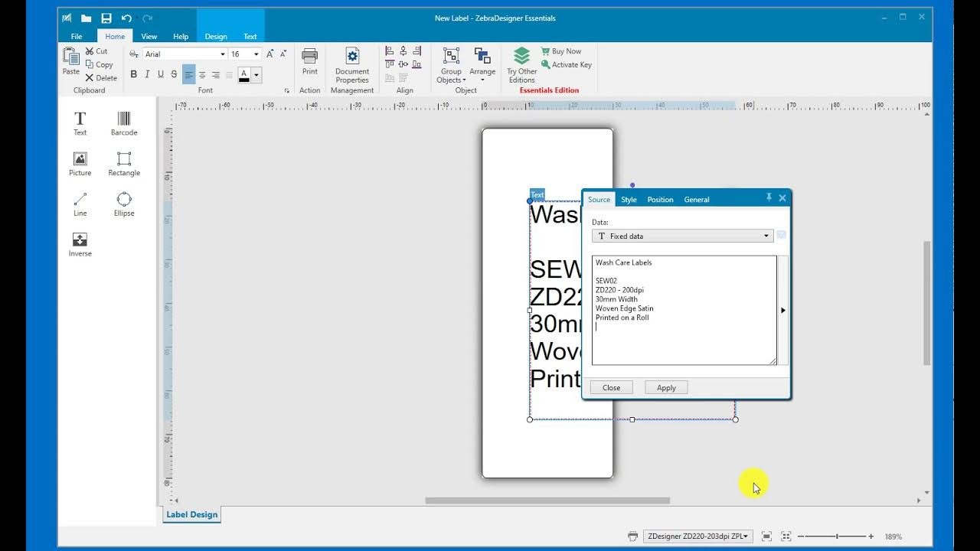Click the printer icon in status bar
The width and height of the screenshot is (980, 551).
point(633,536)
